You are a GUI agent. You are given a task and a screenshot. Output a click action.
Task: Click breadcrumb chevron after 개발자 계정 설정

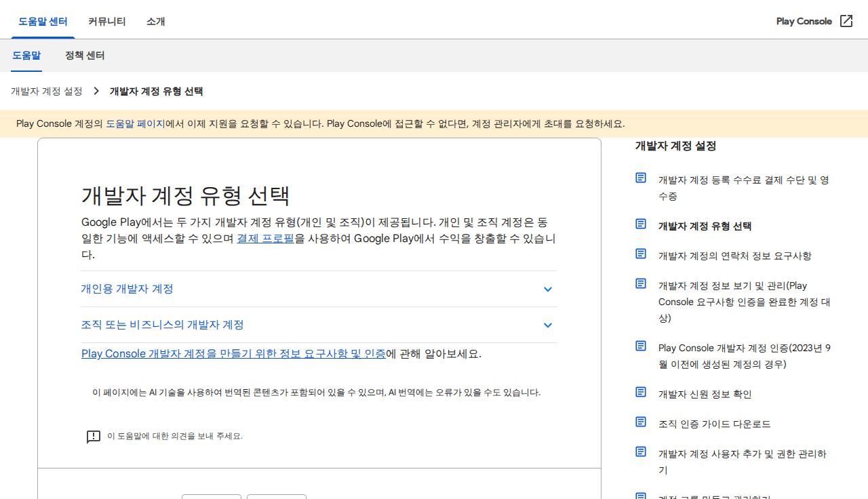coord(96,91)
